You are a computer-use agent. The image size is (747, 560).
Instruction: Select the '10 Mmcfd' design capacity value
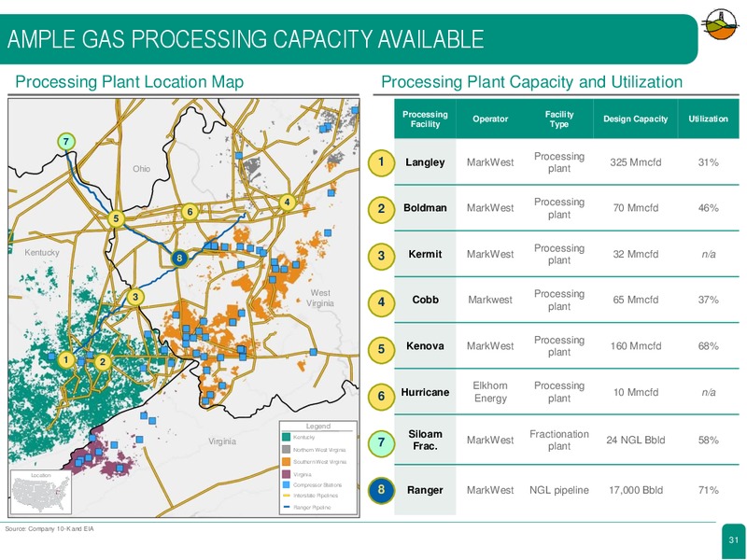coord(636,392)
